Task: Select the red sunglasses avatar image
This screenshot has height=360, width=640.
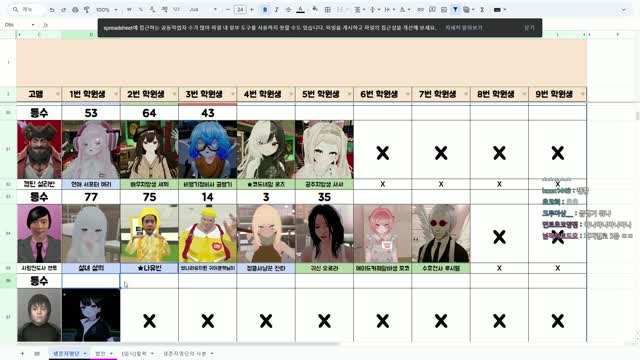Action: coord(441,233)
